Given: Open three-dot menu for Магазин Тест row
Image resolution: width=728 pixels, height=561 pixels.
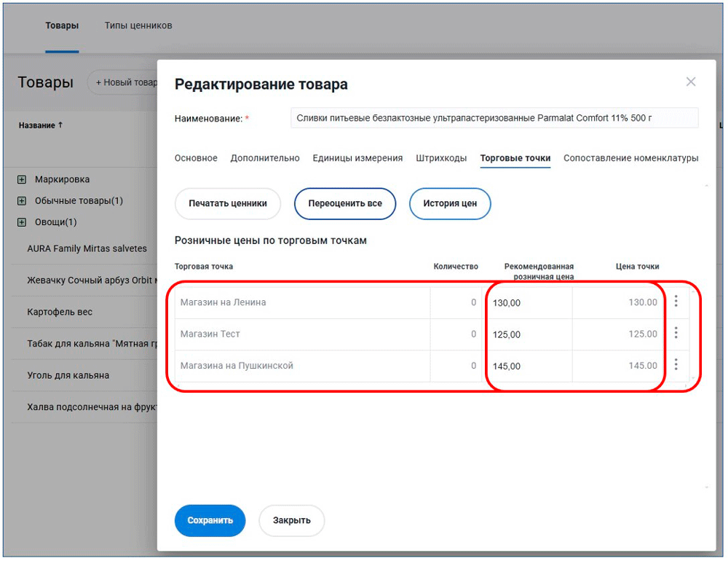Looking at the screenshot, I should tap(676, 333).
